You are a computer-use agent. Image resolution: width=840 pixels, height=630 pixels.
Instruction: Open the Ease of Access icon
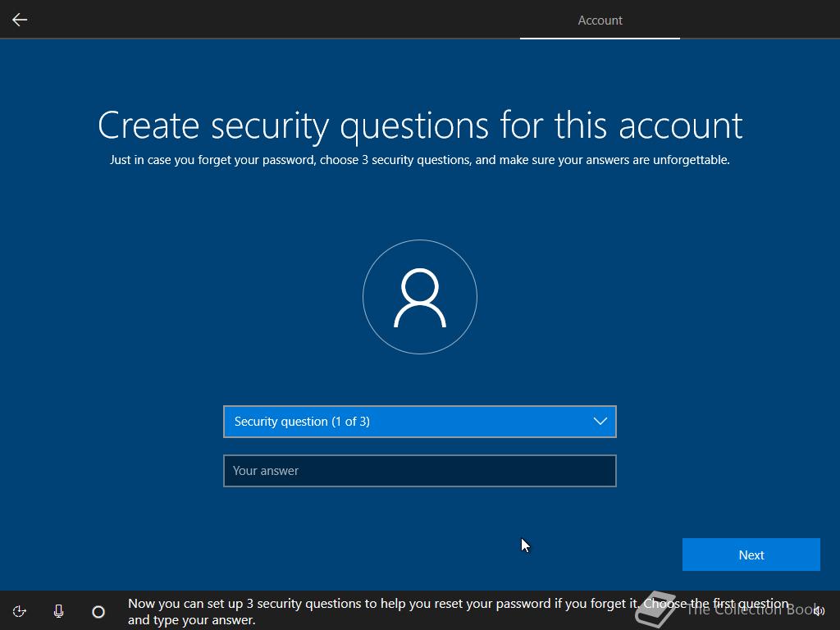click(20, 611)
